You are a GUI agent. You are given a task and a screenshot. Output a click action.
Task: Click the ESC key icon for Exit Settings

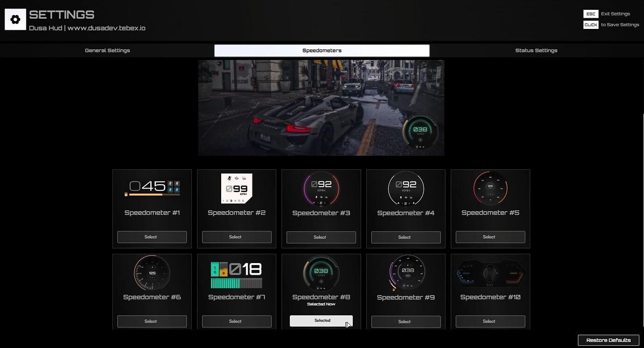(590, 14)
